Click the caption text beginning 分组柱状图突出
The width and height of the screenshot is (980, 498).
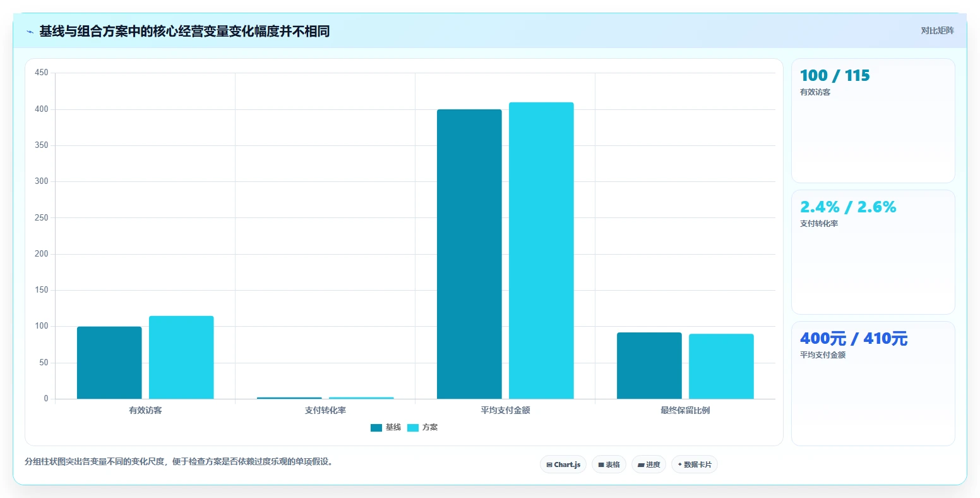click(x=179, y=461)
